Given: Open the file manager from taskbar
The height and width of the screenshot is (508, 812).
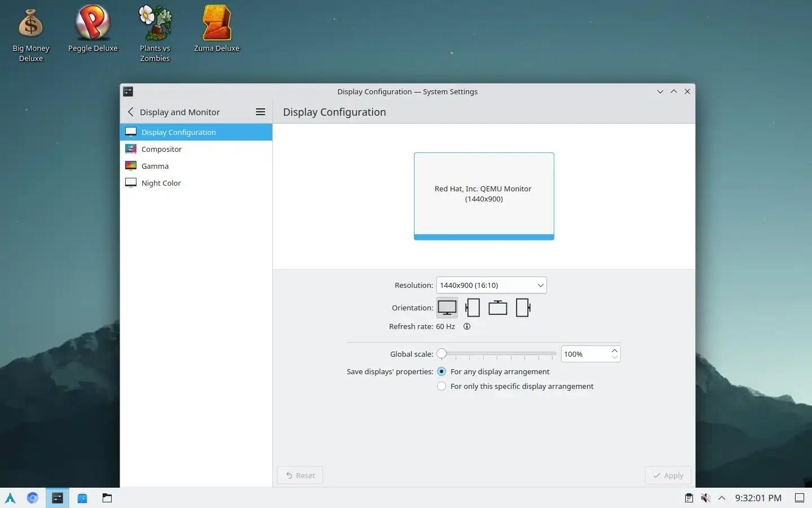Looking at the screenshot, I should (x=107, y=498).
